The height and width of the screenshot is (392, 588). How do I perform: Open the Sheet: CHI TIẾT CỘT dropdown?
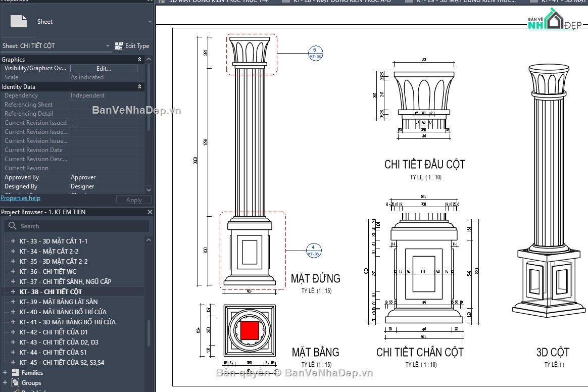[56, 46]
